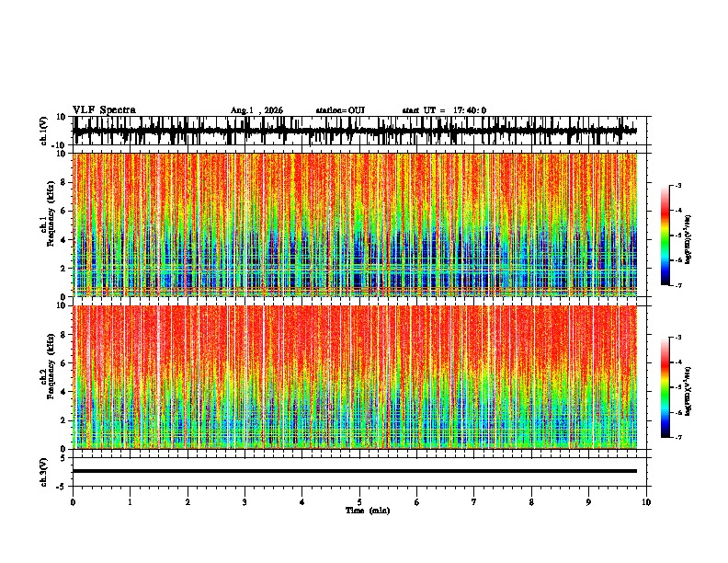Click the ch.1 voltage waveform trace panel
The height and width of the screenshot is (563, 728).
361,131
